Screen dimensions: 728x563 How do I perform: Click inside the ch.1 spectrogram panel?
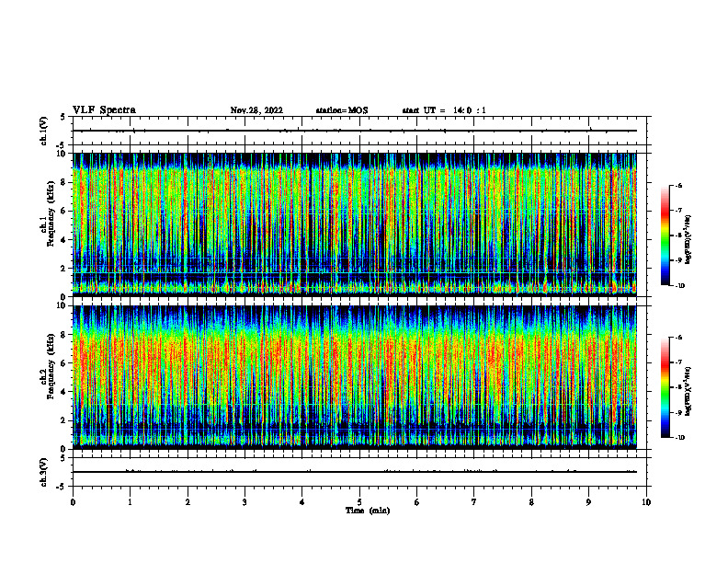(x=355, y=224)
